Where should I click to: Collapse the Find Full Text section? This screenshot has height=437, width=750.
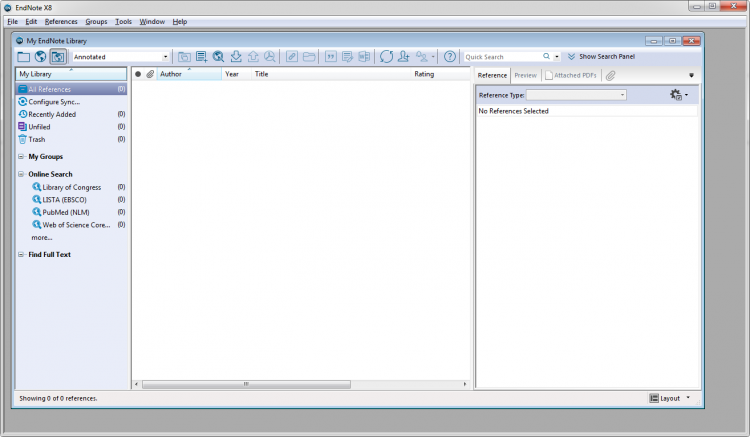coord(21,254)
